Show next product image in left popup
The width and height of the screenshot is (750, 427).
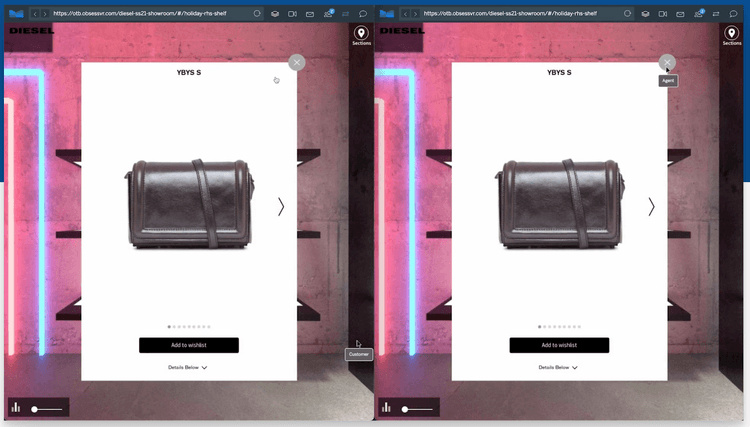pyautogui.click(x=281, y=206)
